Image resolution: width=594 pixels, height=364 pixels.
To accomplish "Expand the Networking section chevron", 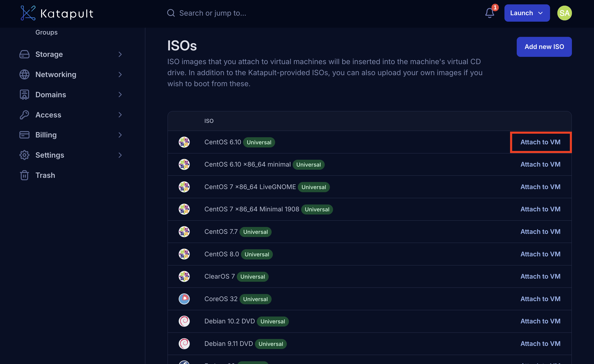I will pos(120,75).
